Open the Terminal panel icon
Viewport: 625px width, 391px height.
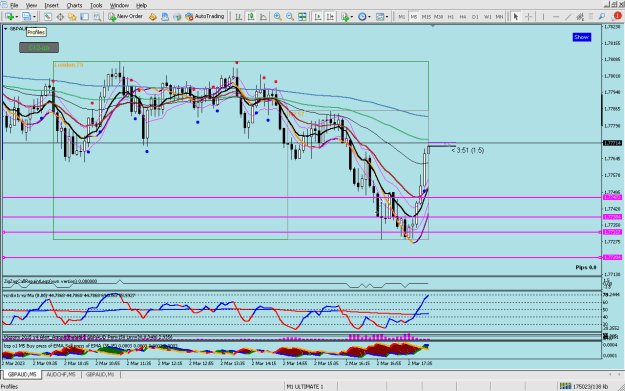coord(85,17)
